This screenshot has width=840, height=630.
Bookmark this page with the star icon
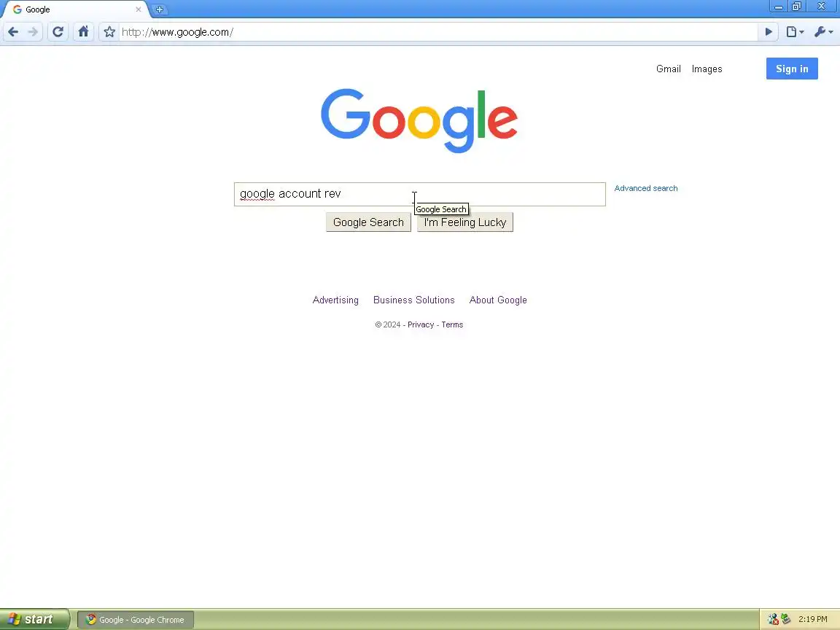pyautogui.click(x=109, y=32)
